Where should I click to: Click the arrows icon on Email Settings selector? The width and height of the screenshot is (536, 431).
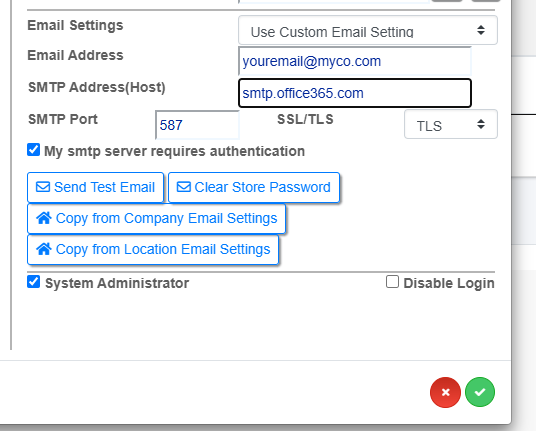481,30
